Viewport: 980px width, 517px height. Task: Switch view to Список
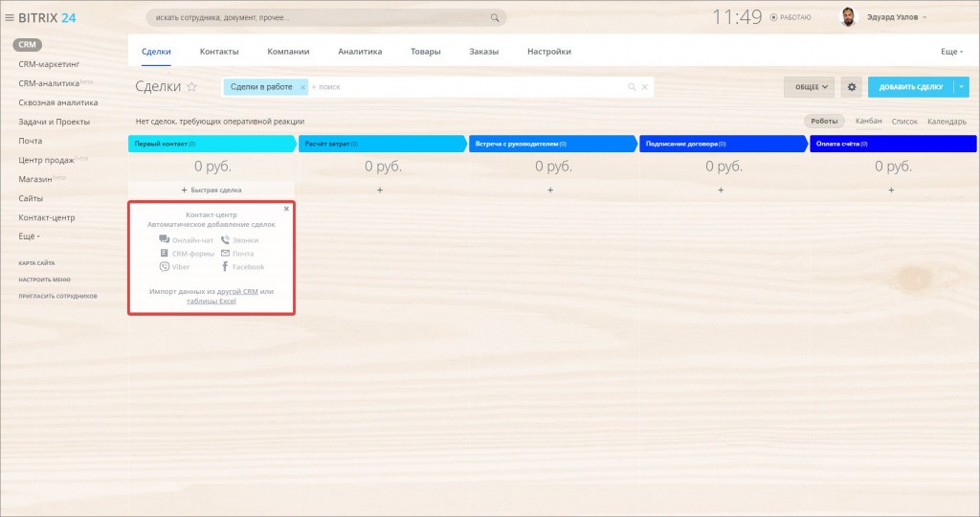(x=904, y=122)
